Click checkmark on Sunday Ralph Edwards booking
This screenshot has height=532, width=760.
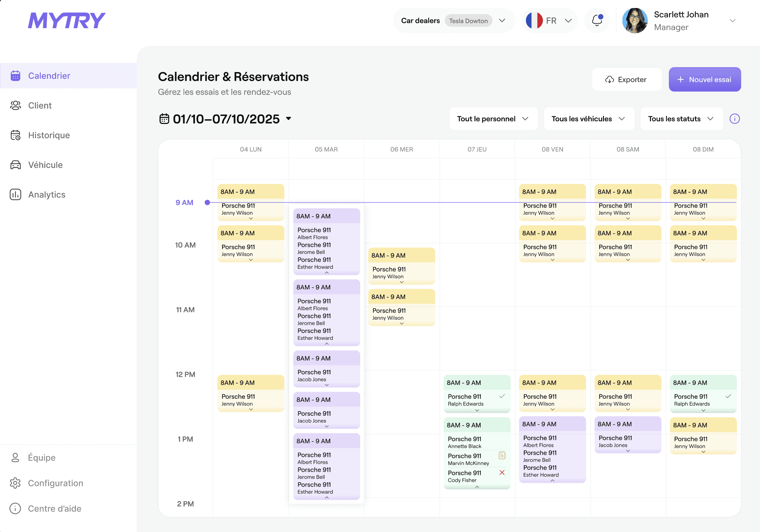pos(728,396)
